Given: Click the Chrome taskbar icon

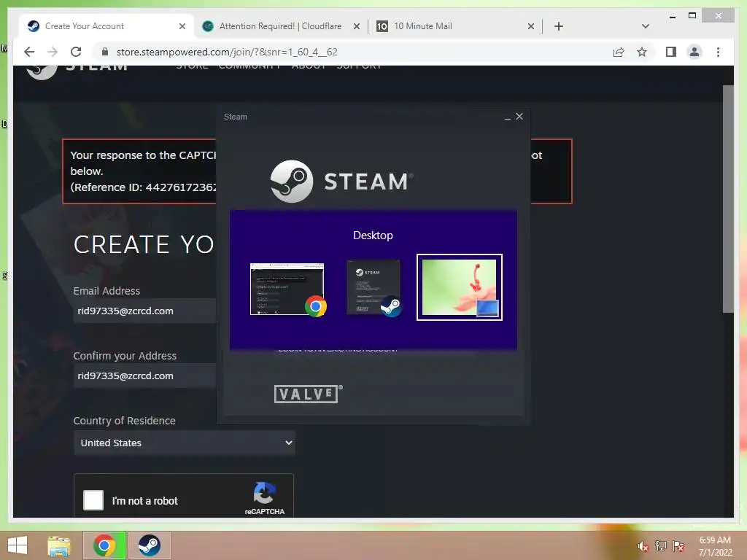Looking at the screenshot, I should tap(104, 545).
